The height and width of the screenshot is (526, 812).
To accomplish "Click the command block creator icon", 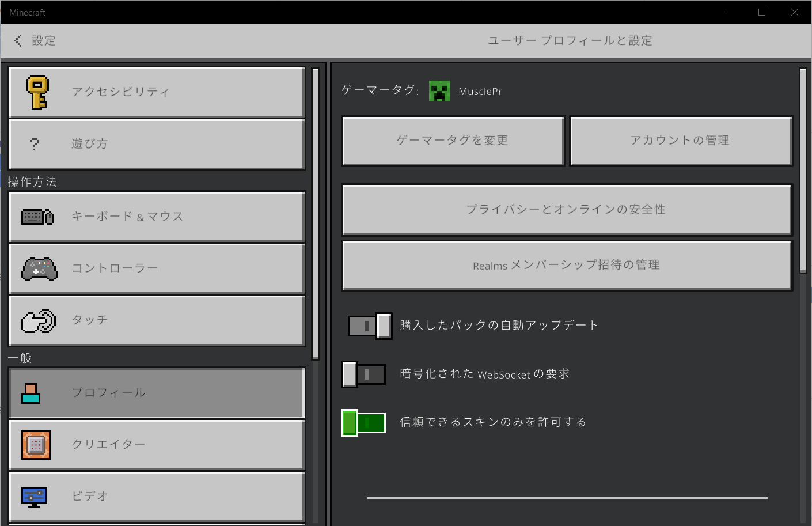I will [x=36, y=445].
